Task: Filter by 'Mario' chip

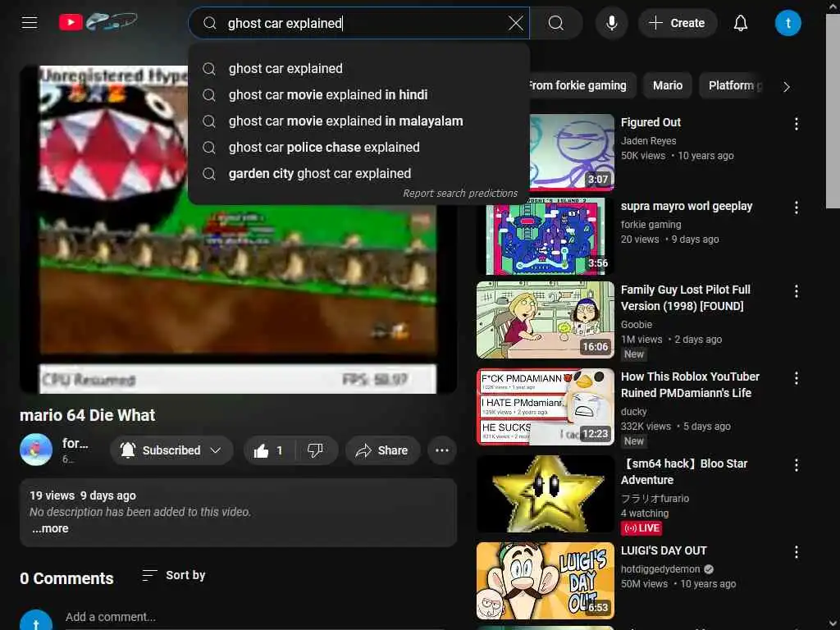Action: tap(668, 85)
